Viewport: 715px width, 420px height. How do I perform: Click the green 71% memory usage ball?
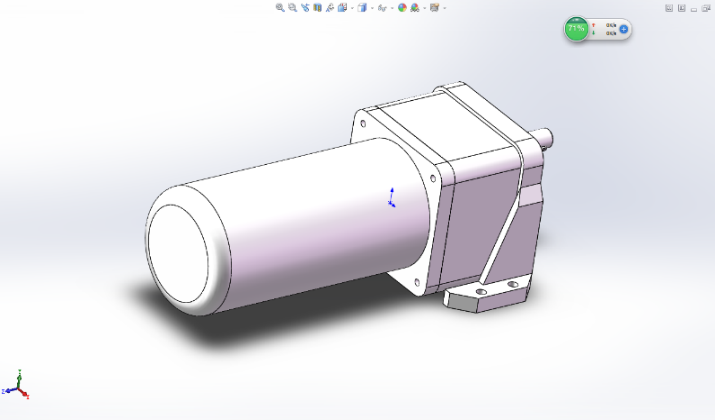tap(576, 29)
